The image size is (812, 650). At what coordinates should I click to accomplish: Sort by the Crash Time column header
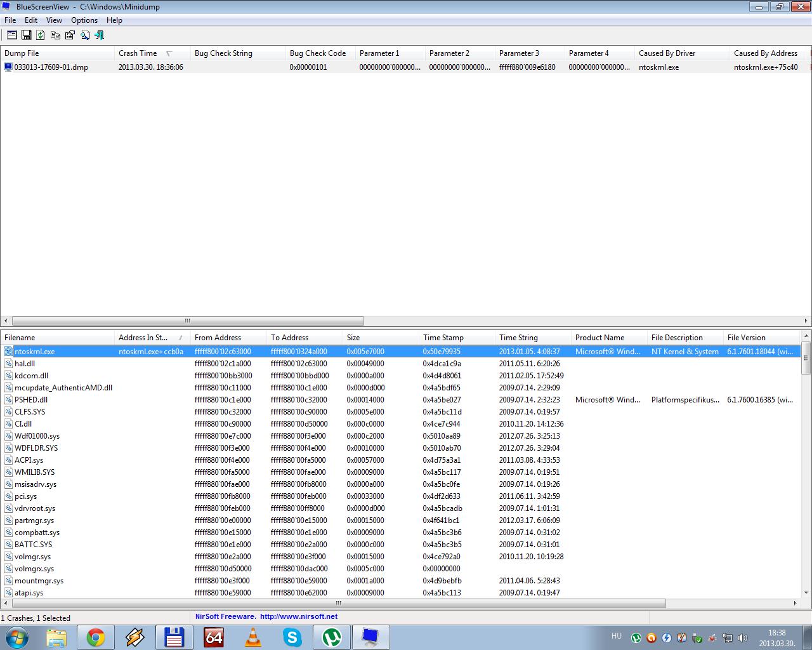[x=152, y=53]
